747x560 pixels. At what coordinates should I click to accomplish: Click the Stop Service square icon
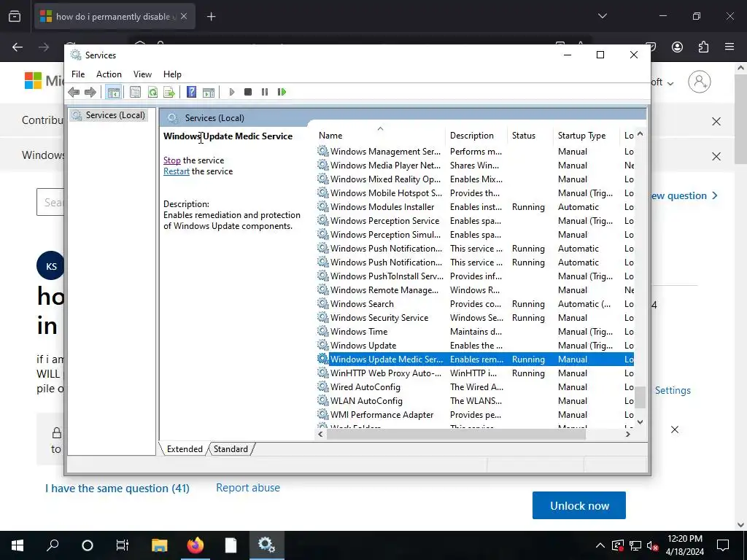(248, 92)
